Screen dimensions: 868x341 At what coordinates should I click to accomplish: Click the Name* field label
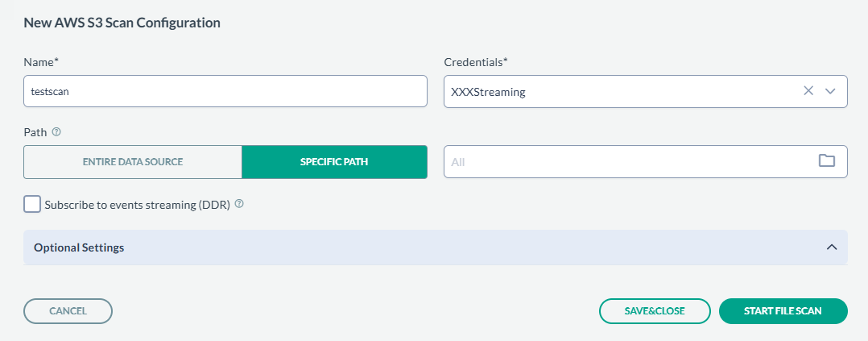pos(41,62)
